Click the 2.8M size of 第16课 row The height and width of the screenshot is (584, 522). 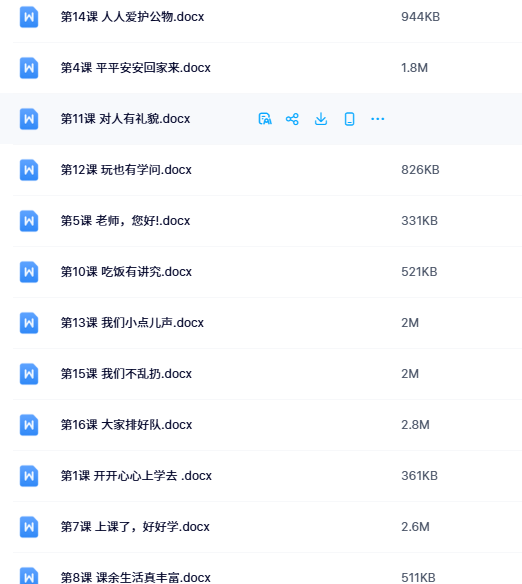(x=415, y=425)
